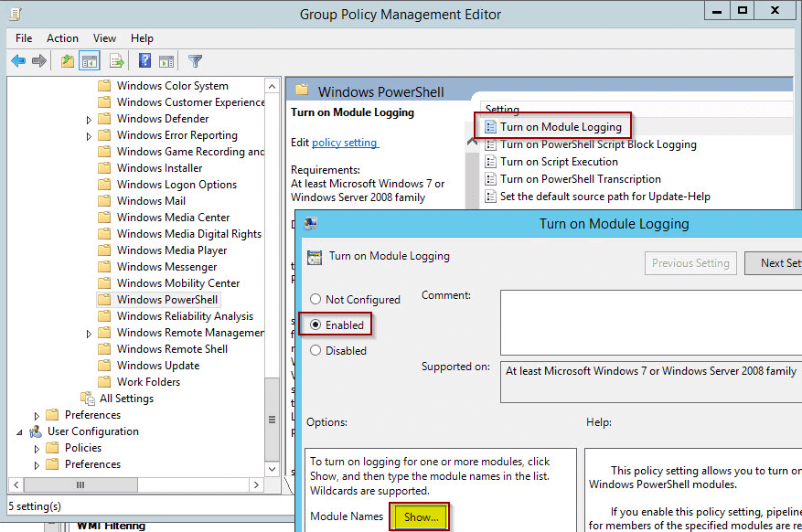
Task: Open Help via the question mark icon
Action: point(144,61)
